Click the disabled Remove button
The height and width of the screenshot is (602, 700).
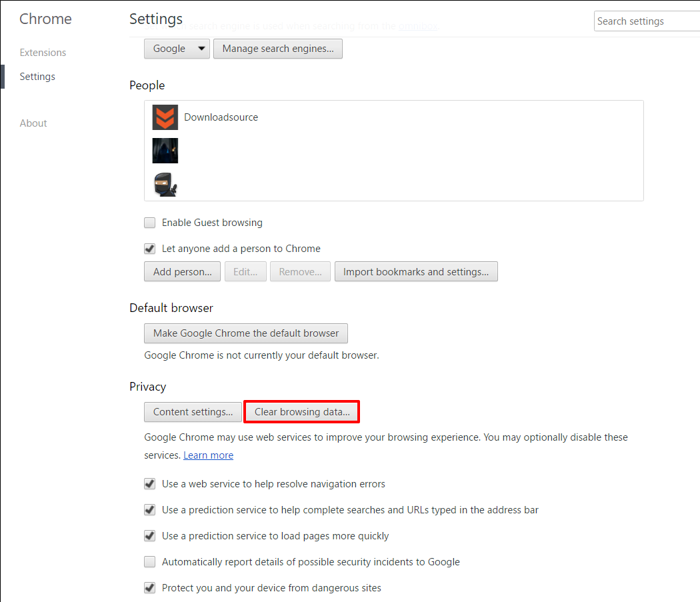pyautogui.click(x=300, y=271)
